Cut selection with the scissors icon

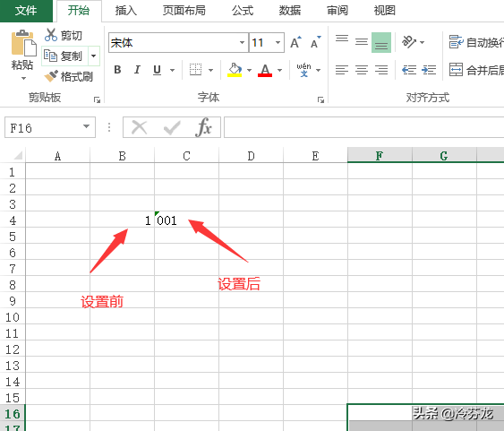pyautogui.click(x=50, y=35)
